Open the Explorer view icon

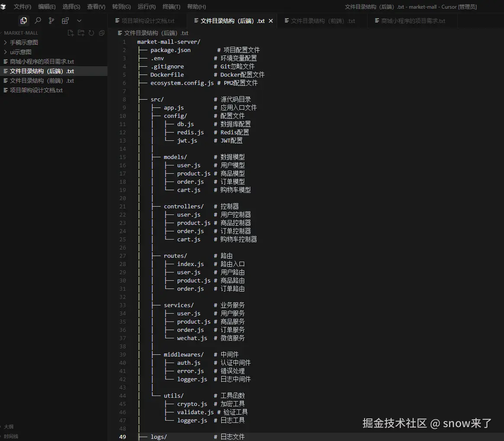(x=23, y=21)
